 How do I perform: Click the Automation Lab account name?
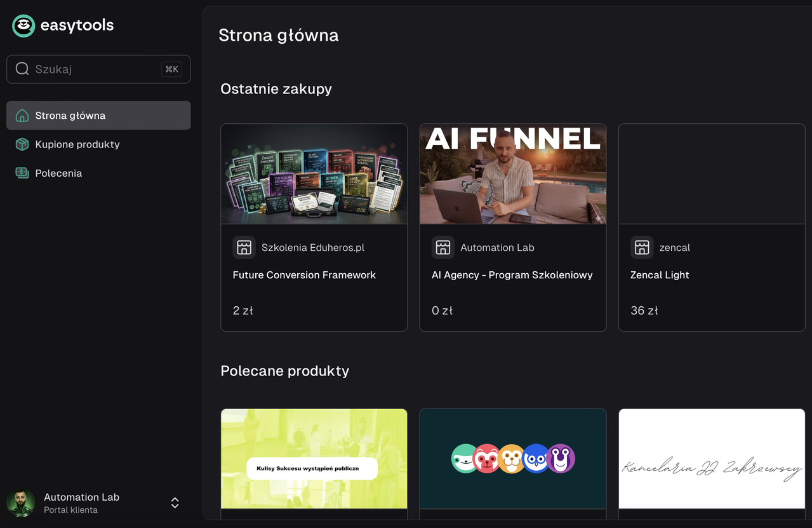tap(81, 497)
